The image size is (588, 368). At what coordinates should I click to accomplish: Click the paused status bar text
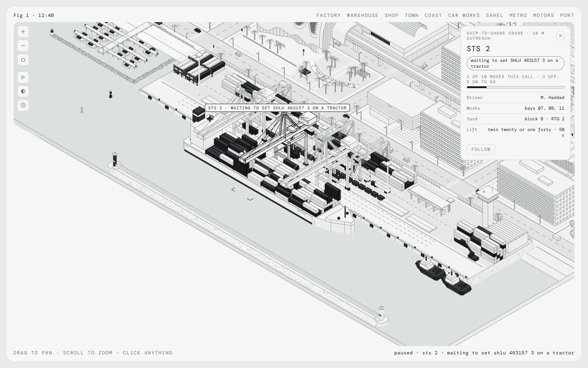click(484, 353)
